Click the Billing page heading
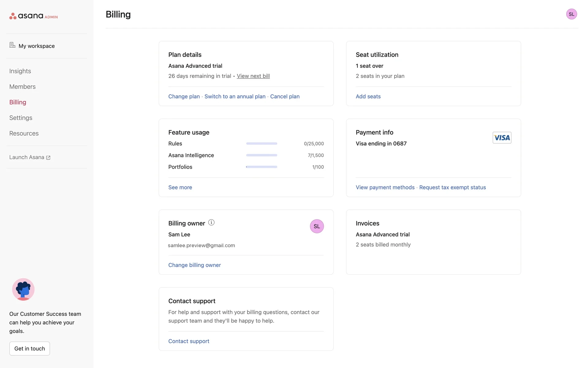The height and width of the screenshot is (368, 588). coord(118,14)
